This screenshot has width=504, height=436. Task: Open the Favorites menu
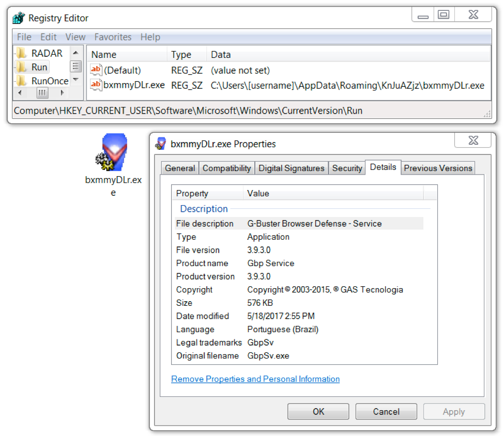[113, 37]
